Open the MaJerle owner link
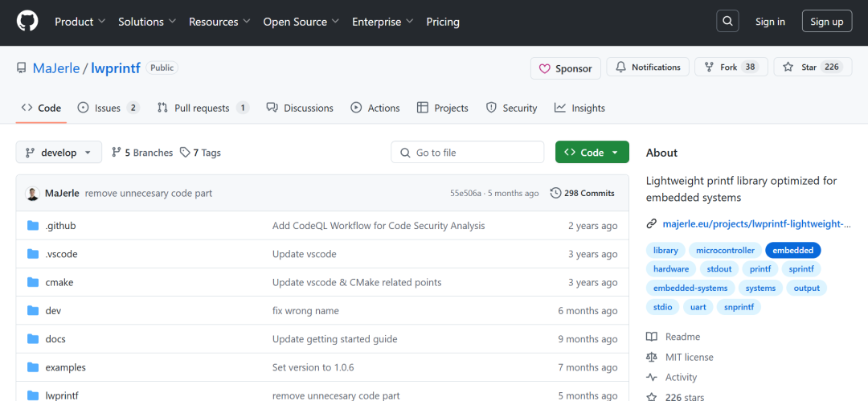 (x=56, y=68)
